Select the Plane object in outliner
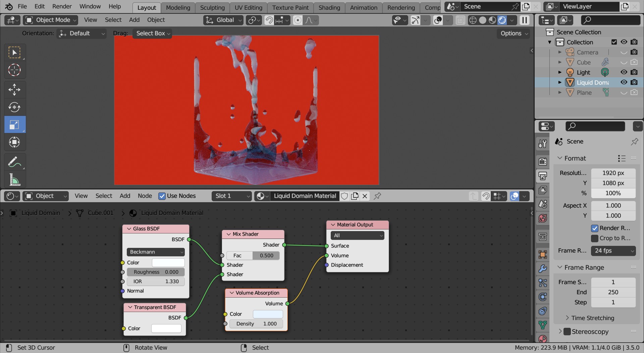The width and height of the screenshot is (644, 353). click(584, 93)
